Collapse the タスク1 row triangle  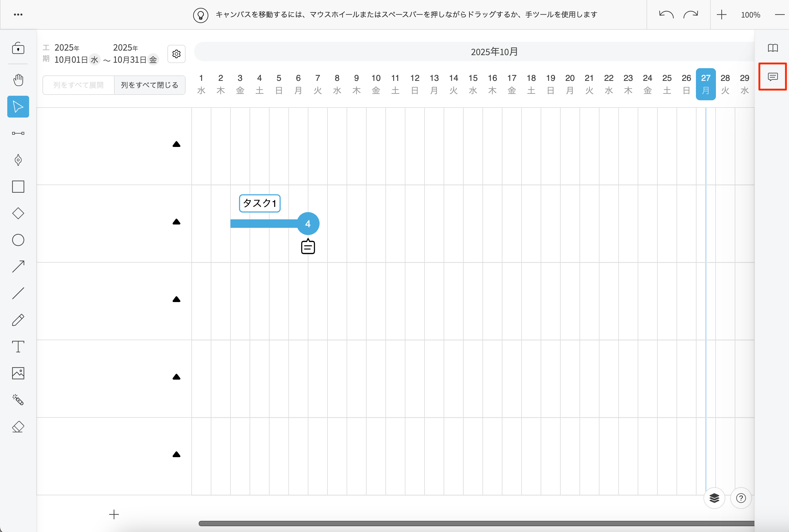coord(176,222)
